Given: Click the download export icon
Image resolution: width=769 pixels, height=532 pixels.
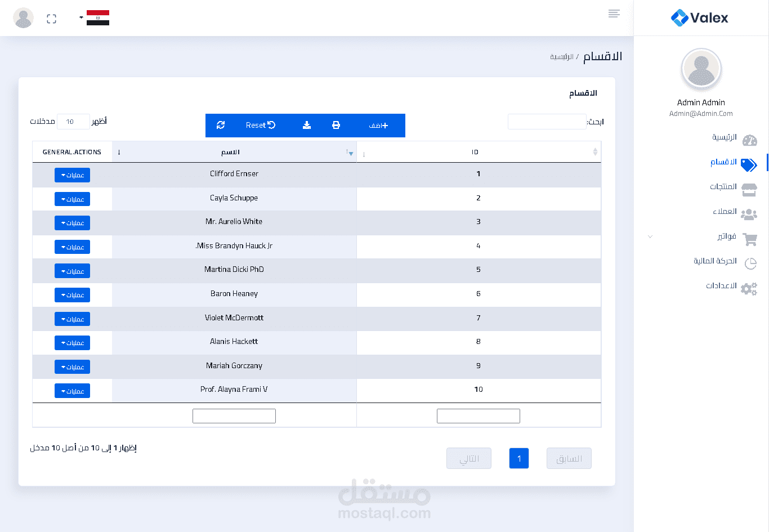Looking at the screenshot, I should coord(307,125).
